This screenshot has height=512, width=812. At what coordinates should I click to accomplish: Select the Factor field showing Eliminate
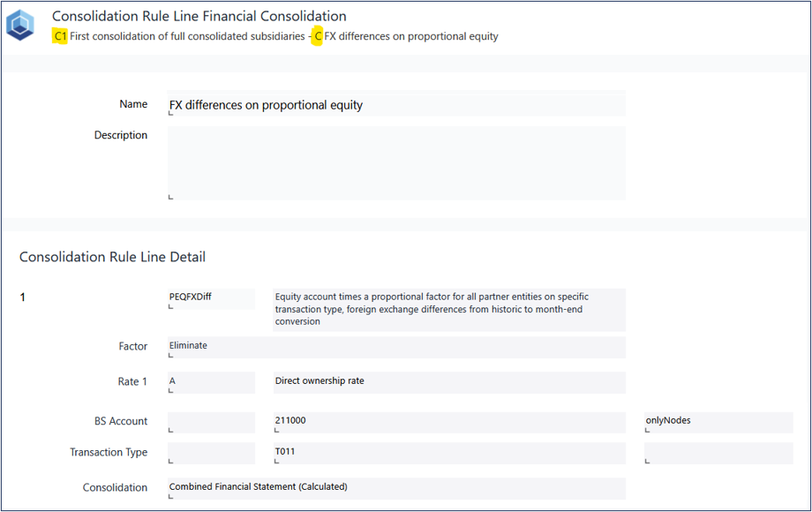pos(395,346)
